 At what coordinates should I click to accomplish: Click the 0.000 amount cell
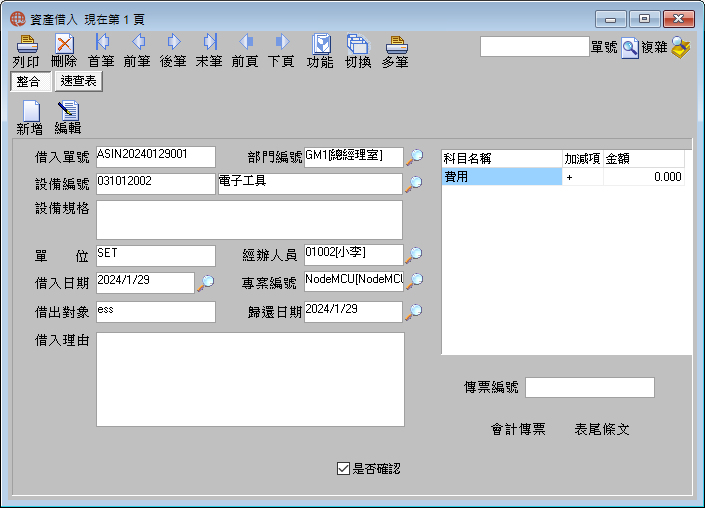[x=643, y=177]
